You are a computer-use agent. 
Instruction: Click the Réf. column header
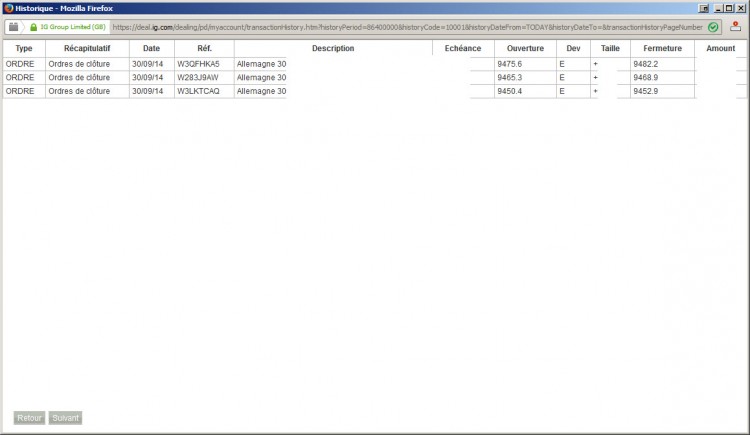coord(204,48)
